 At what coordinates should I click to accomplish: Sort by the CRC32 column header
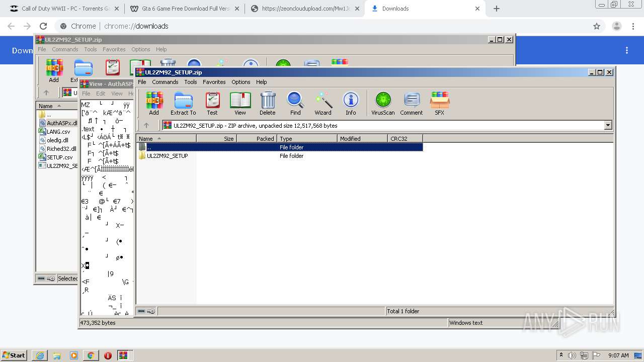405,139
